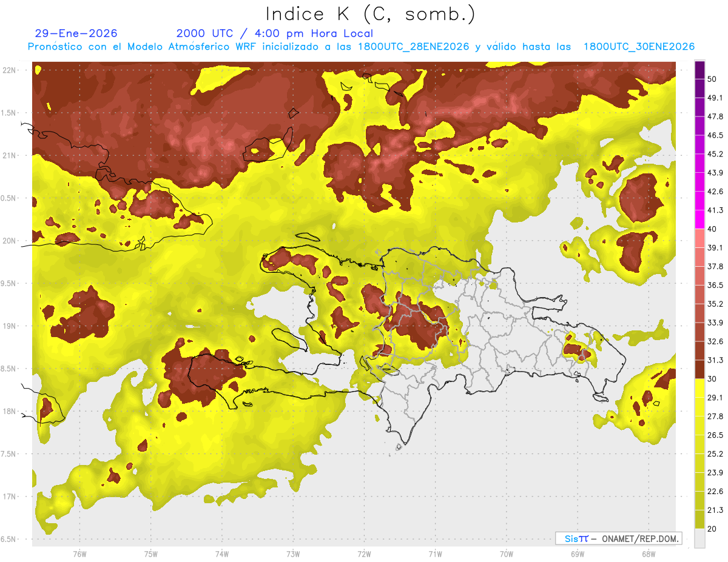Click the legend value '36.5'
This screenshot has width=728, height=562.
point(715,285)
